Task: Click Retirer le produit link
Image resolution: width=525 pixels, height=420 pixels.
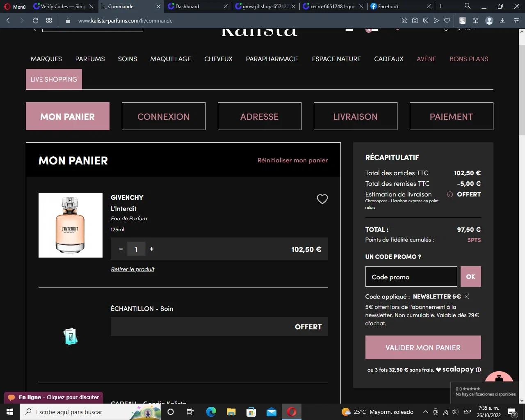Action: tap(132, 269)
